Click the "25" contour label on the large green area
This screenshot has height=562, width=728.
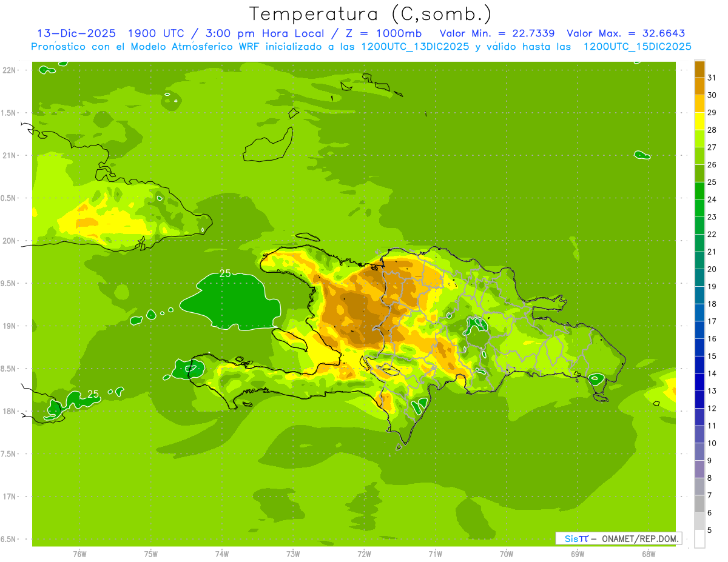pos(225,273)
